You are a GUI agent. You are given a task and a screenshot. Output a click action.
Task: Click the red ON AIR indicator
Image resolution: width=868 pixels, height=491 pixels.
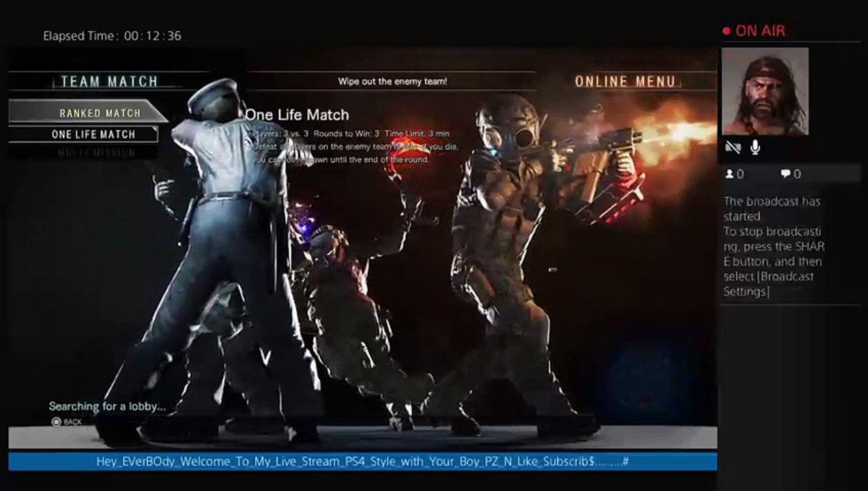[753, 31]
